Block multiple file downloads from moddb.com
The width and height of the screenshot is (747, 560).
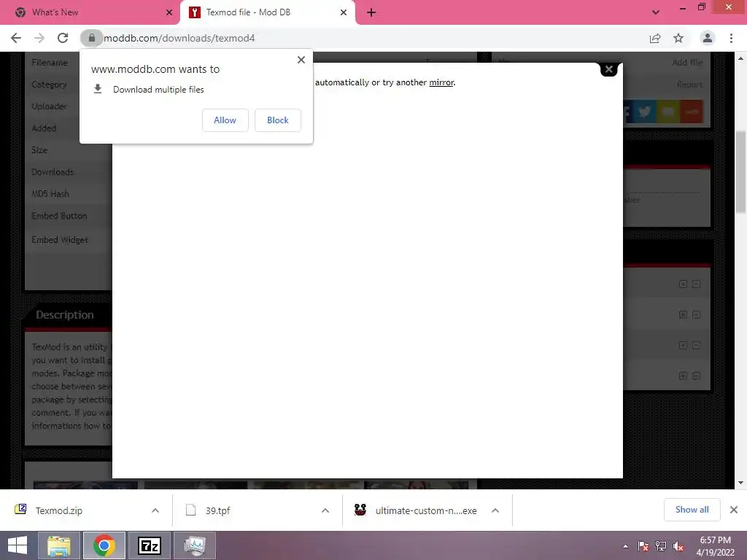pos(278,120)
